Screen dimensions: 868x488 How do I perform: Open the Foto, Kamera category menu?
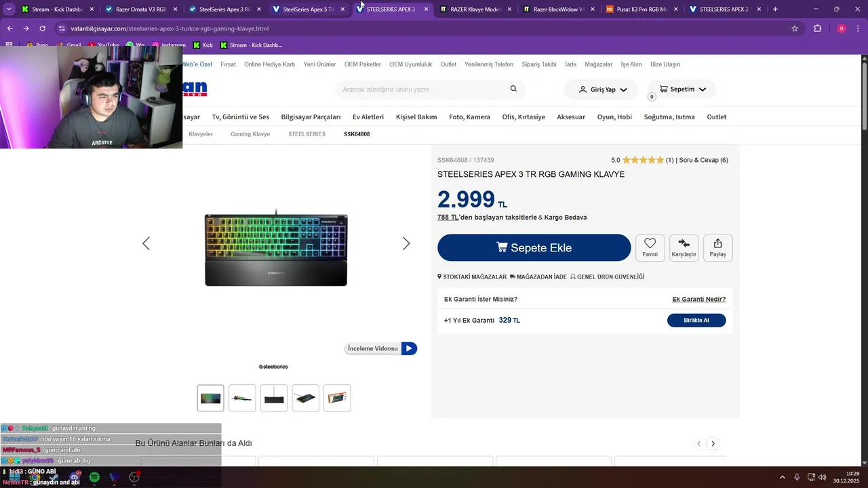[x=469, y=117]
